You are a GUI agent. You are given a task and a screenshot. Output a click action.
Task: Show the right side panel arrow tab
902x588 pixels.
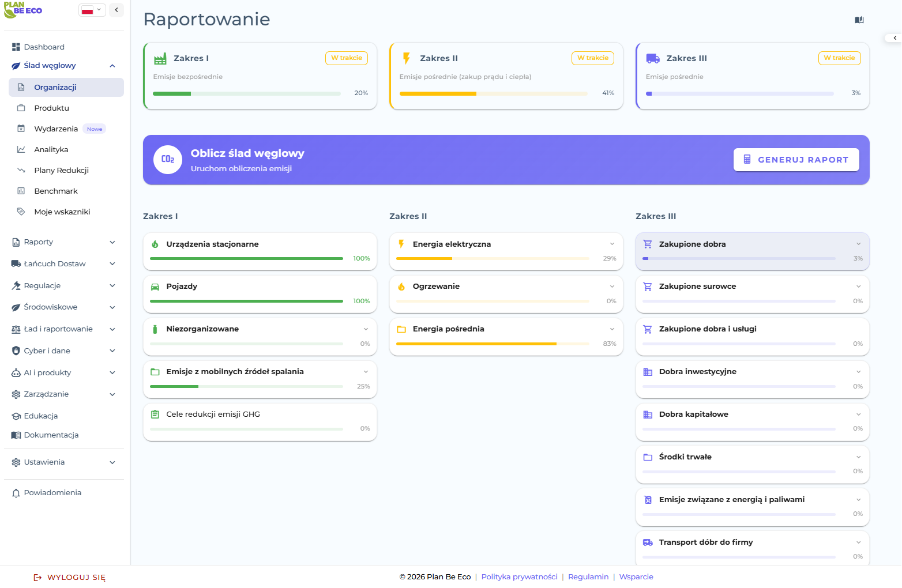tap(894, 38)
